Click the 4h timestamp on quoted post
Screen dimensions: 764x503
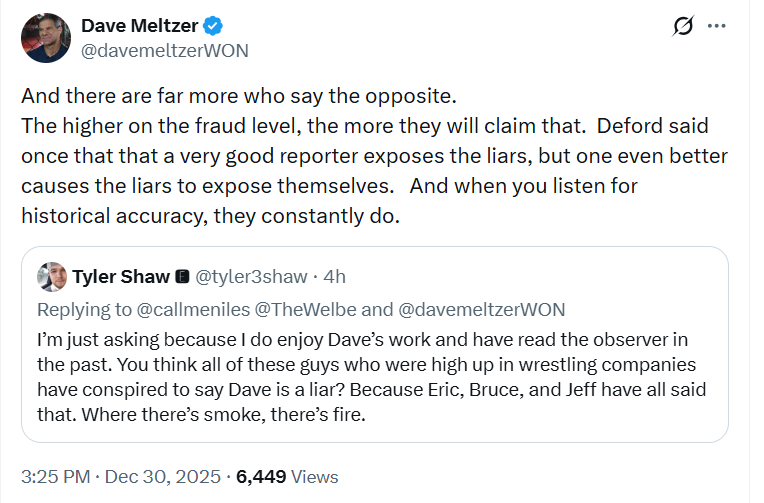[x=334, y=277]
